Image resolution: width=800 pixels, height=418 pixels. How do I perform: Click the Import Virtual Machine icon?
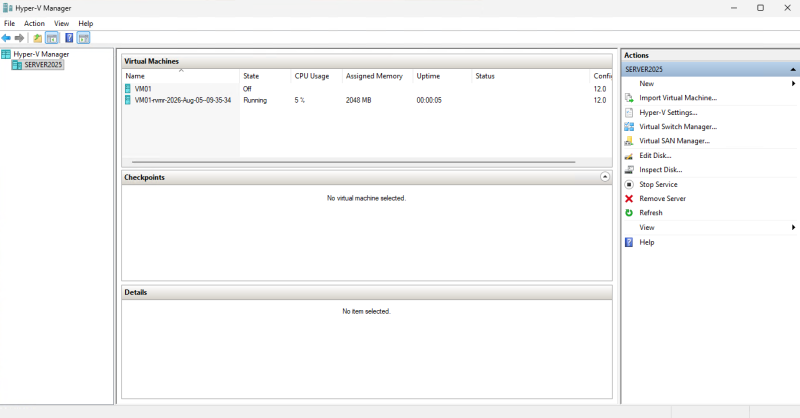629,98
